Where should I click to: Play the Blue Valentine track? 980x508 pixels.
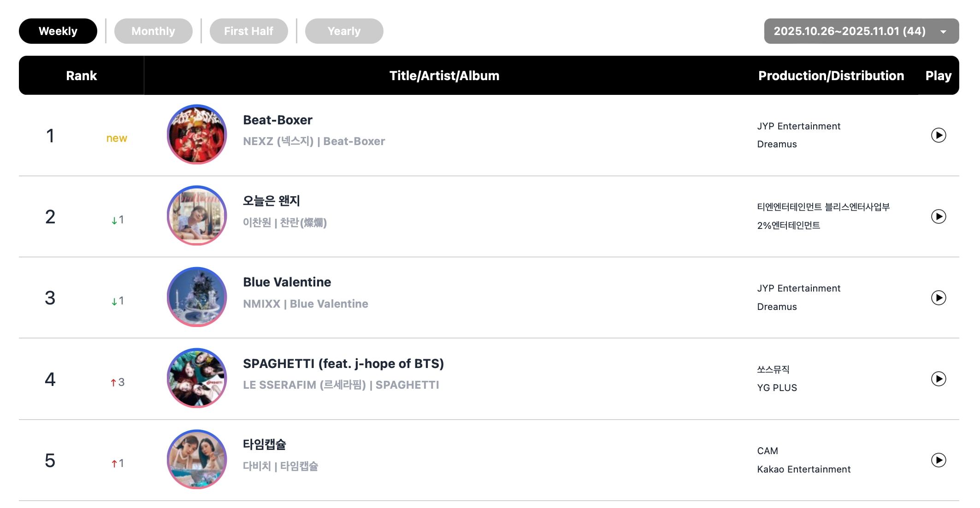point(938,298)
